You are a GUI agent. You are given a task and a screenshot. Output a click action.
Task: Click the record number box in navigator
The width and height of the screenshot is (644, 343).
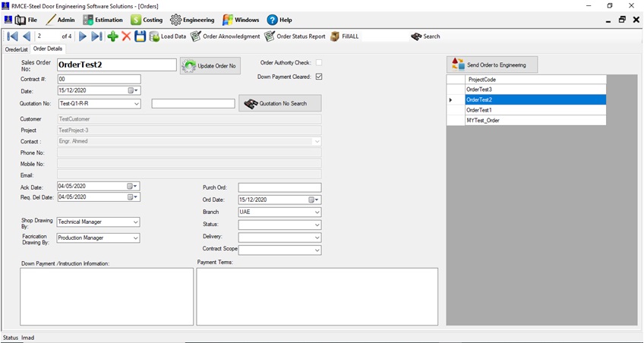tap(47, 36)
